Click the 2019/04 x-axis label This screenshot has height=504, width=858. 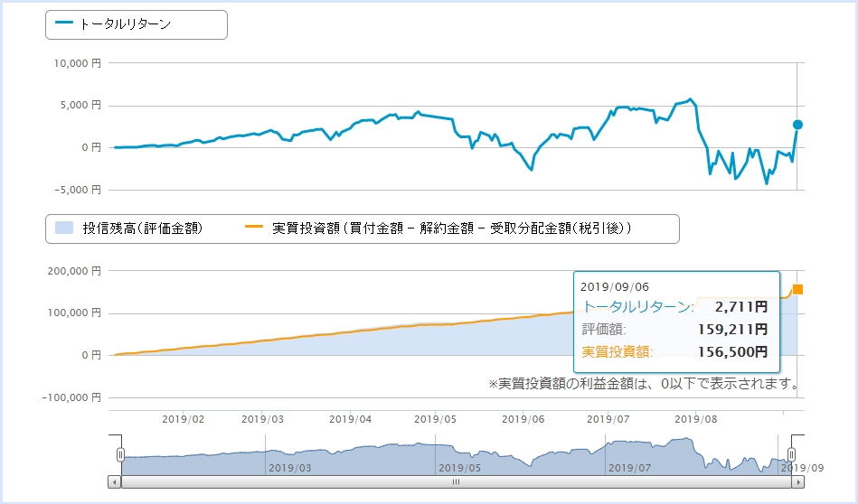pyautogui.click(x=350, y=419)
